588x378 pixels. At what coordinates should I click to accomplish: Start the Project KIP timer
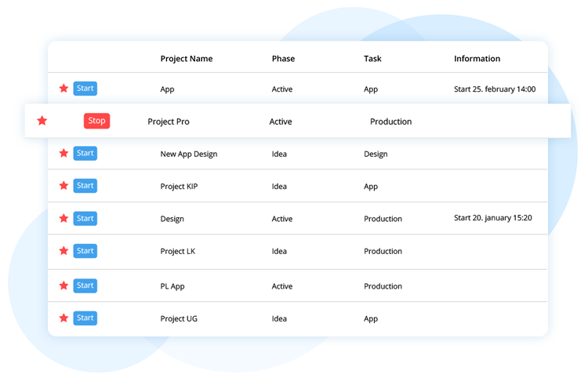[x=85, y=186]
